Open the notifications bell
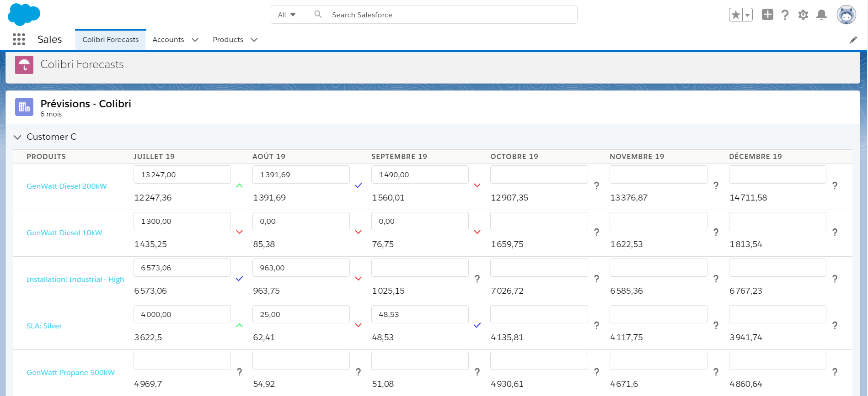This screenshot has height=396, width=868. [x=821, y=15]
